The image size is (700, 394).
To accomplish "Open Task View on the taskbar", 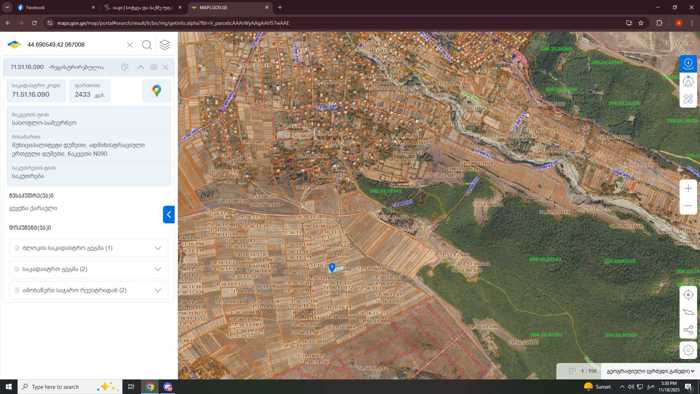I will coord(131,387).
